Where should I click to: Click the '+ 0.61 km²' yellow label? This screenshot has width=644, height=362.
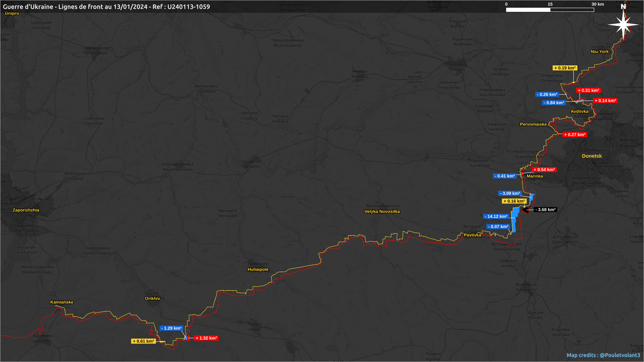144,341
